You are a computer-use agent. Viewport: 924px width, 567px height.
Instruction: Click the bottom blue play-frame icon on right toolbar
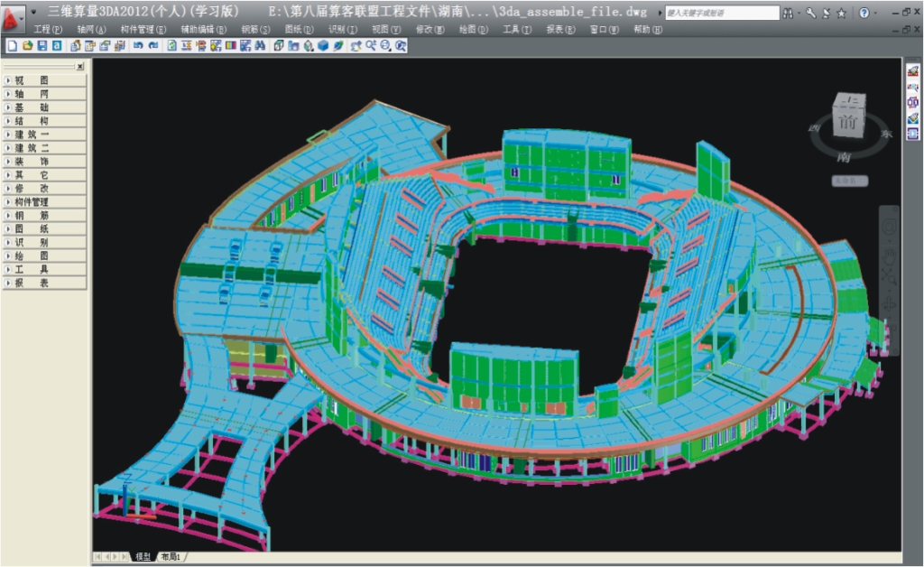coord(913,134)
